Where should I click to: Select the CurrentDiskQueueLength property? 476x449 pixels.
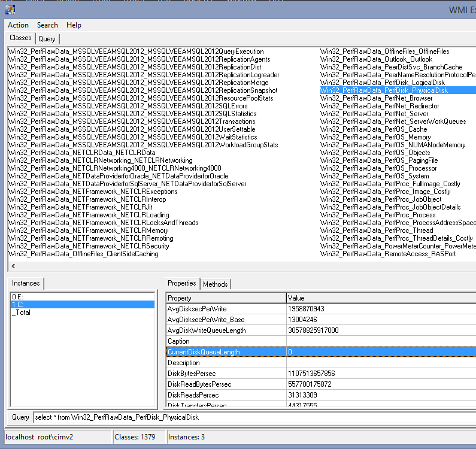pyautogui.click(x=321, y=352)
